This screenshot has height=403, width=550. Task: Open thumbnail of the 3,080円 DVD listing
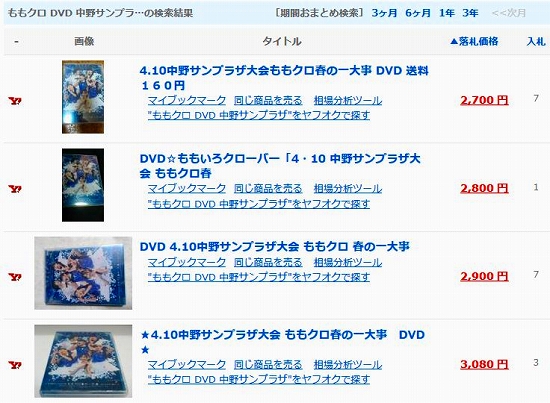(83, 361)
